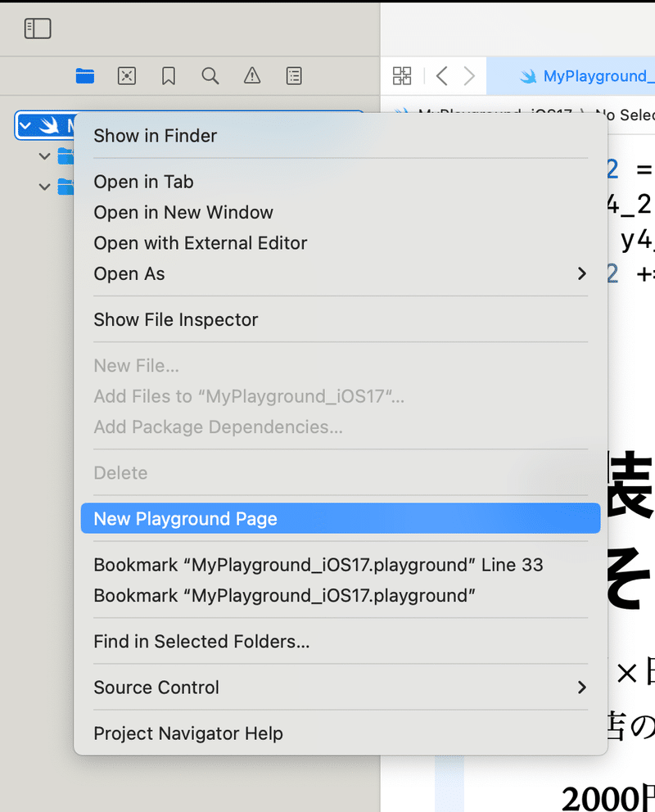The height and width of the screenshot is (812, 655).
Task: Select New Playground Page
Action: coord(341,518)
